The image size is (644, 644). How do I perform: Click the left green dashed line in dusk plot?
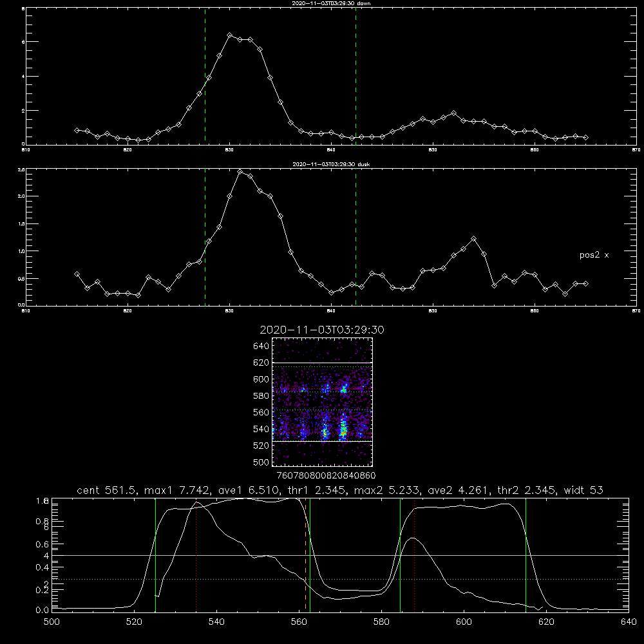point(205,237)
